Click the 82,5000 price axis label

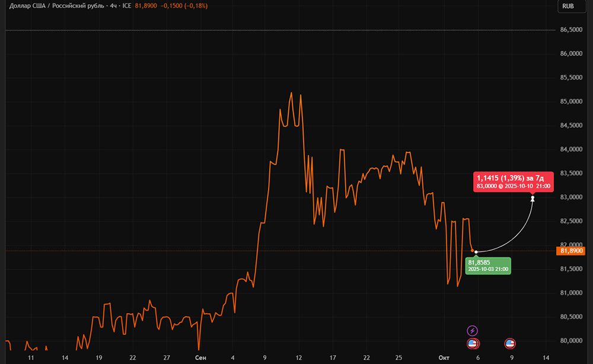click(x=571, y=221)
